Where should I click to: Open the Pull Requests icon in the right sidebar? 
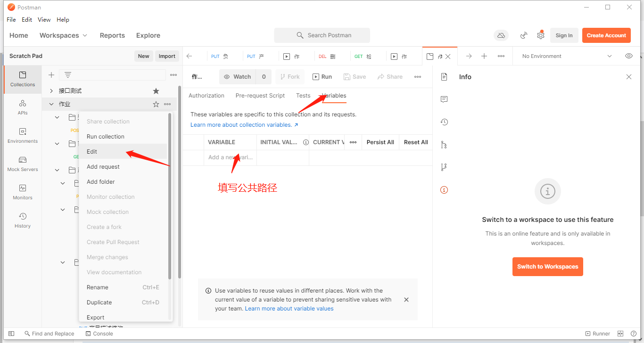pos(444,145)
